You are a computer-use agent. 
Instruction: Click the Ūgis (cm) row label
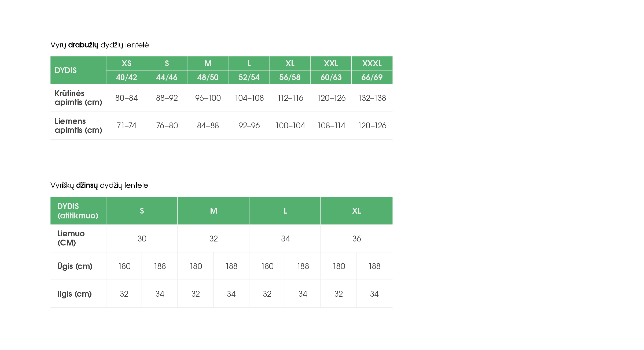75,266
